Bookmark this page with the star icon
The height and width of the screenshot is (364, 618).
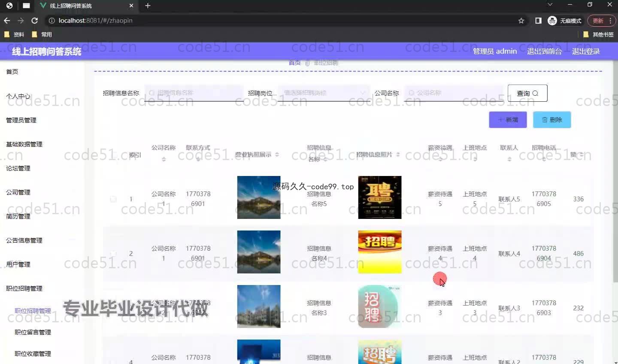[x=521, y=21]
